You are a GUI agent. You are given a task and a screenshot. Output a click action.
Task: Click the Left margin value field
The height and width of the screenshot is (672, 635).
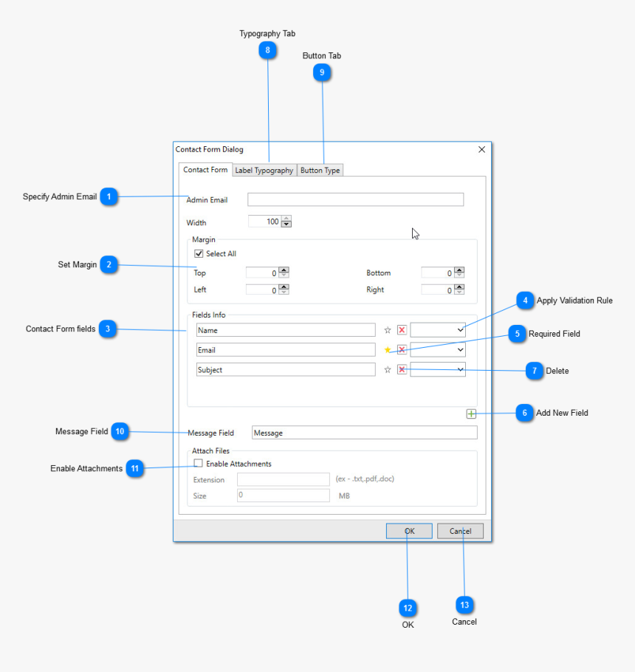coord(262,289)
